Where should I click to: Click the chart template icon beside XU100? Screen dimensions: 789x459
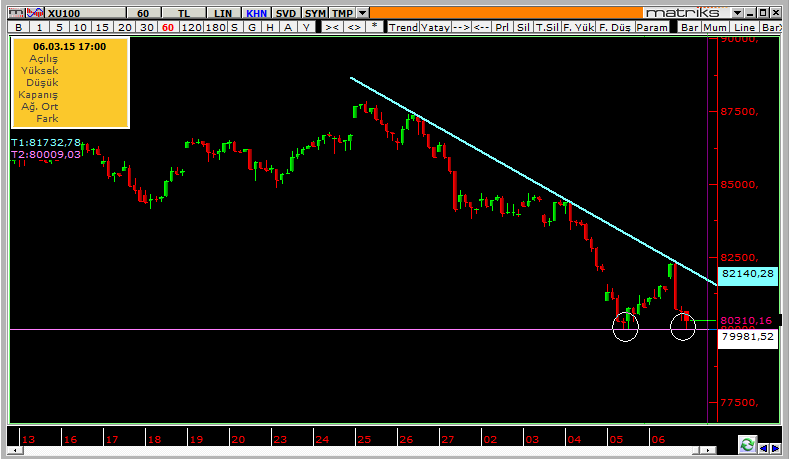[x=17, y=13]
